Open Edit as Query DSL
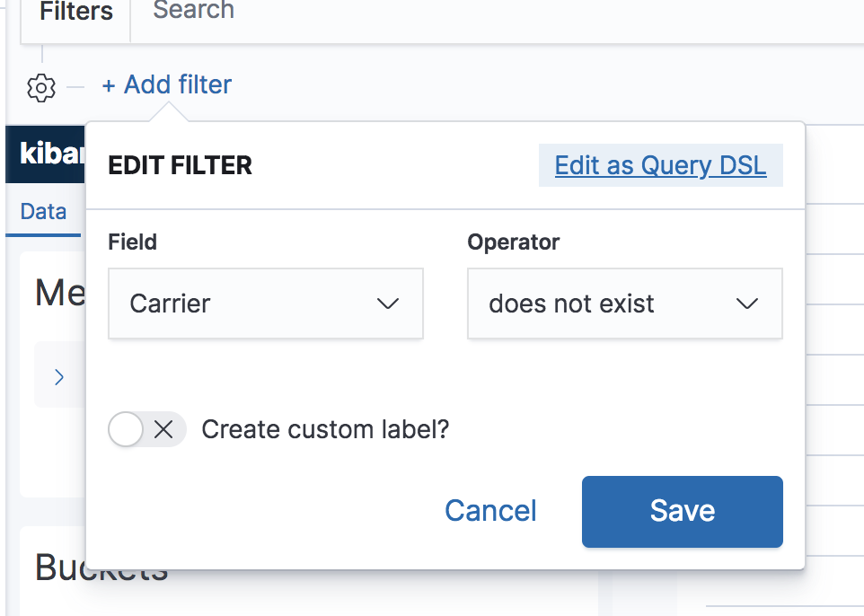 point(660,166)
